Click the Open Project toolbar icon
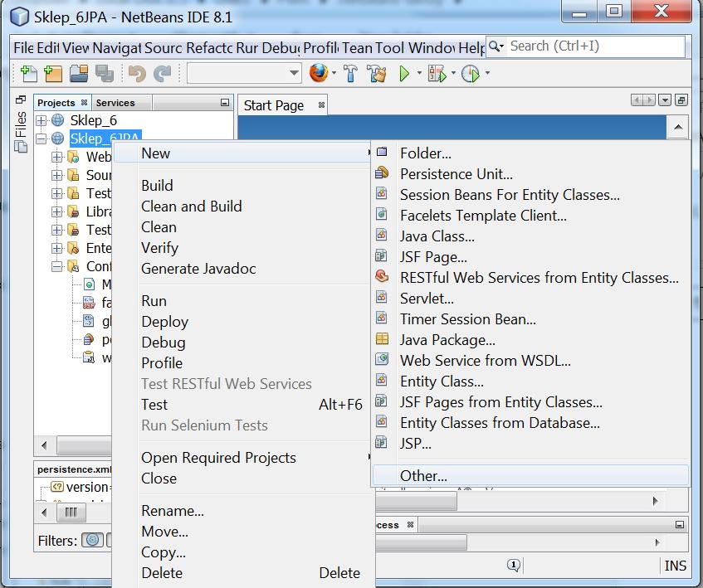Viewport: 703px width, 588px height. point(79,74)
